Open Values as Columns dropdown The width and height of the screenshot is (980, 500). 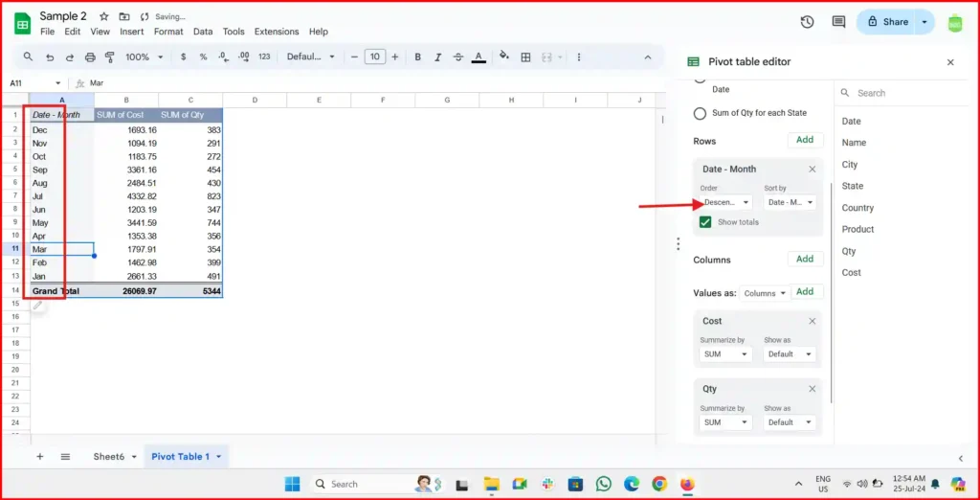coord(765,293)
